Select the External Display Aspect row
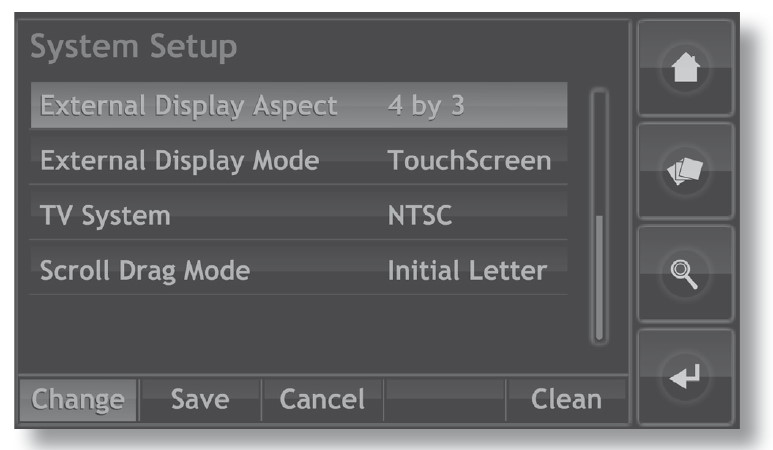773x450 pixels. pyautogui.click(x=299, y=105)
